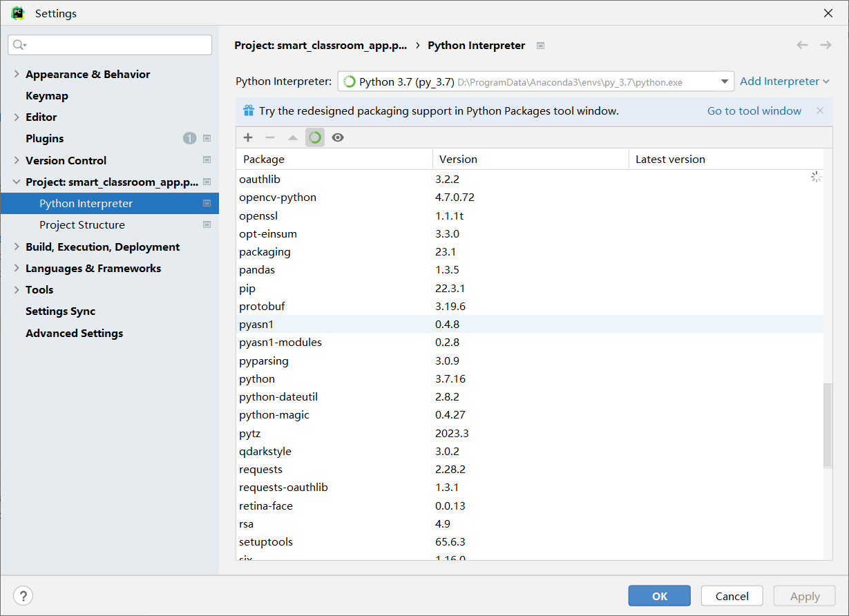Select Project Structure in the sidebar
The image size is (849, 616).
coord(82,224)
